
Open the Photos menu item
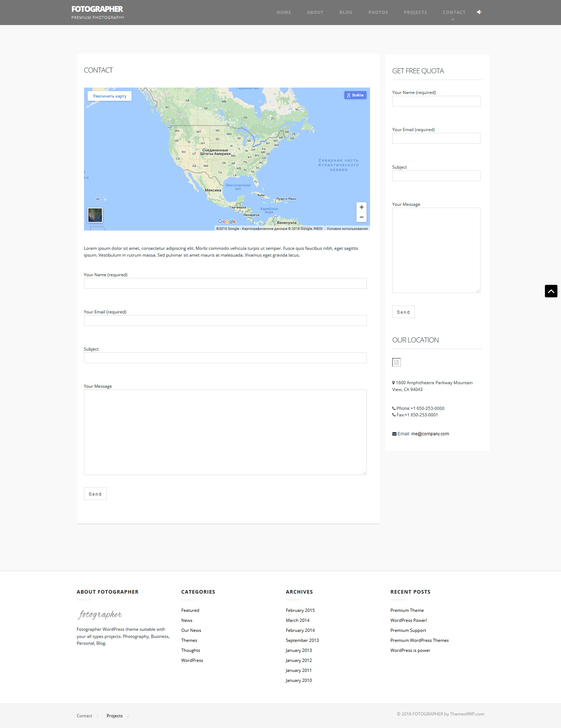coord(378,12)
